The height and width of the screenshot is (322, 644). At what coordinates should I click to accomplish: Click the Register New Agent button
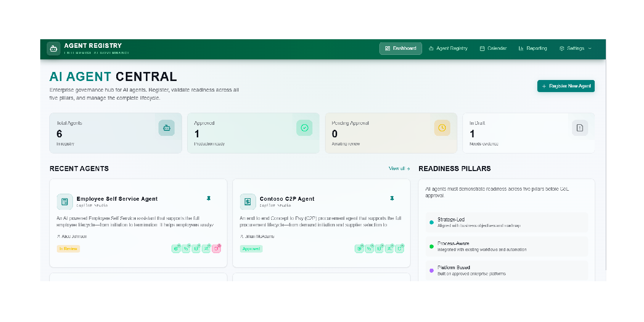(566, 86)
